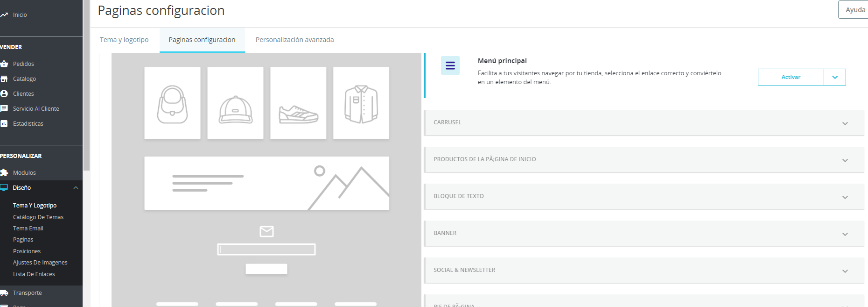Screen dimensions: 868x307
Task: Click the Servicio Al Cliente chat icon
Action: (x=4, y=109)
